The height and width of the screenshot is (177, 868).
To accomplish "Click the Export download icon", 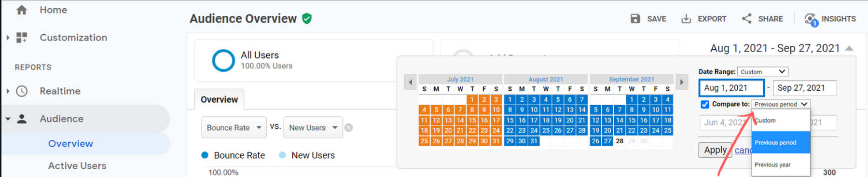I will [686, 19].
